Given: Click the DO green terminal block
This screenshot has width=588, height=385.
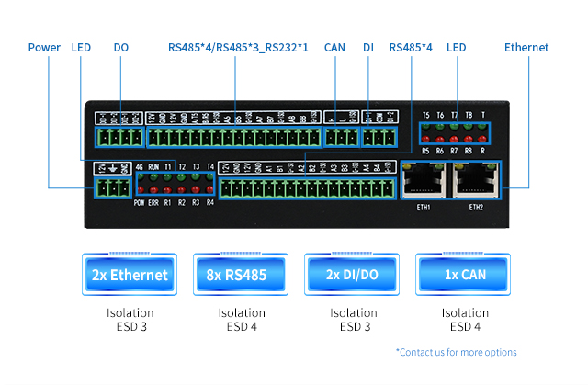Looking at the screenshot, I should pyautogui.click(x=120, y=138).
